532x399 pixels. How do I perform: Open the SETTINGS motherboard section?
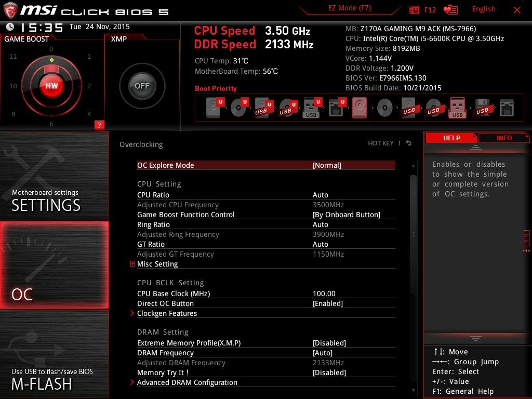pyautogui.click(x=54, y=176)
